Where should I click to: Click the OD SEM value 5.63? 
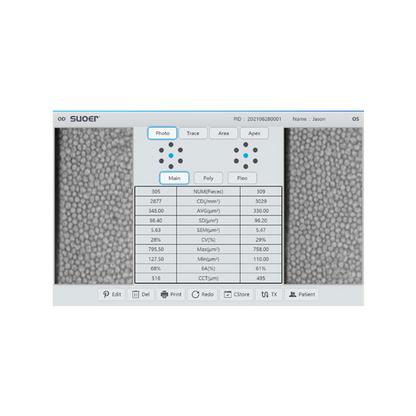[156, 230]
